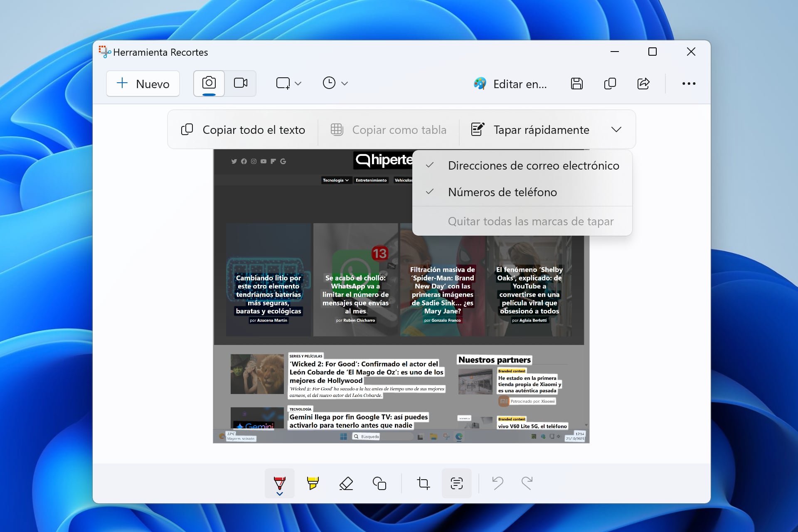Activate the text actions tool
This screenshot has height=532, width=798.
tap(456, 483)
